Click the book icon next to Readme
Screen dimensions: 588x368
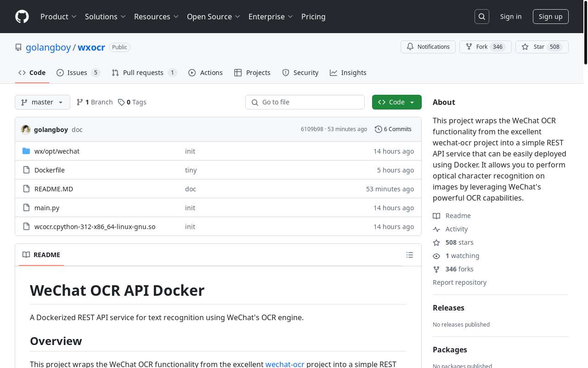(x=436, y=216)
